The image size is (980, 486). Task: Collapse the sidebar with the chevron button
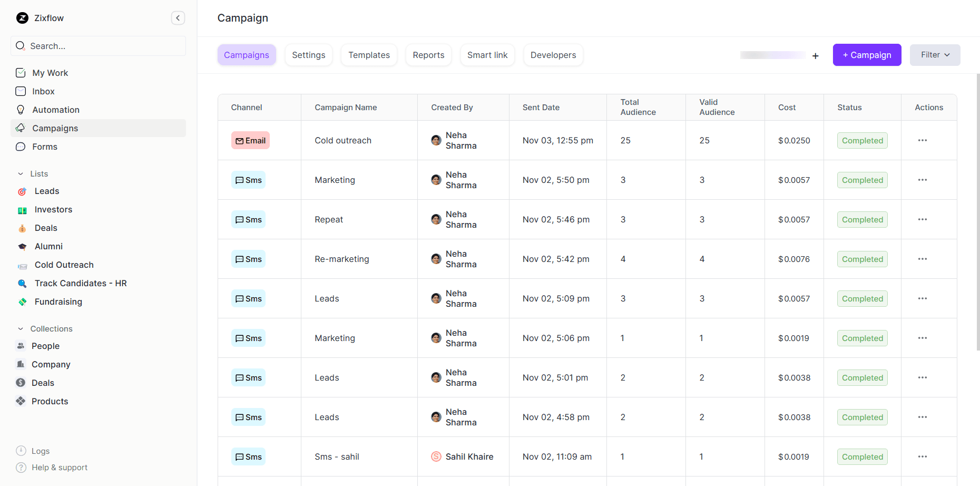178,17
